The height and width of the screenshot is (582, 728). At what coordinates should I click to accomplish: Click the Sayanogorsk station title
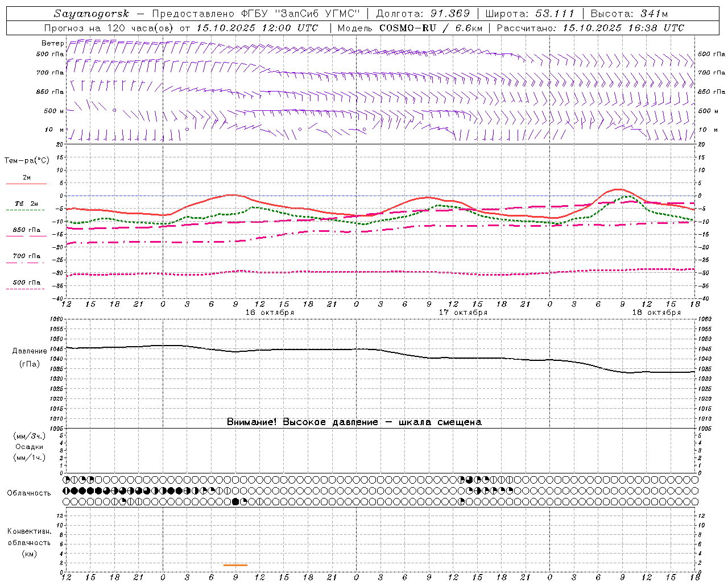92,14
